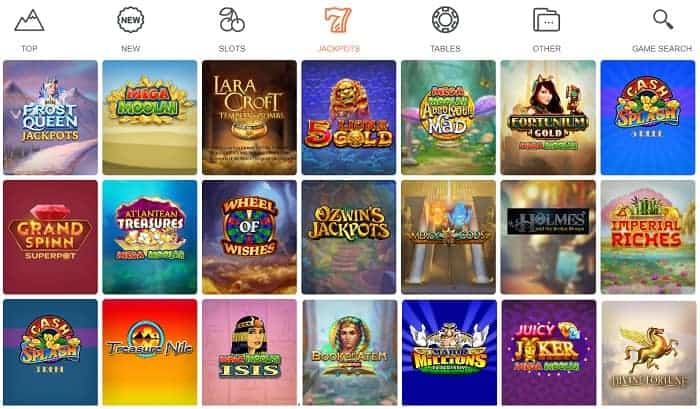Image resolution: width=700 pixels, height=409 pixels.
Task: Open Fortunium Gold Mega Moolah tile
Action: tap(548, 117)
